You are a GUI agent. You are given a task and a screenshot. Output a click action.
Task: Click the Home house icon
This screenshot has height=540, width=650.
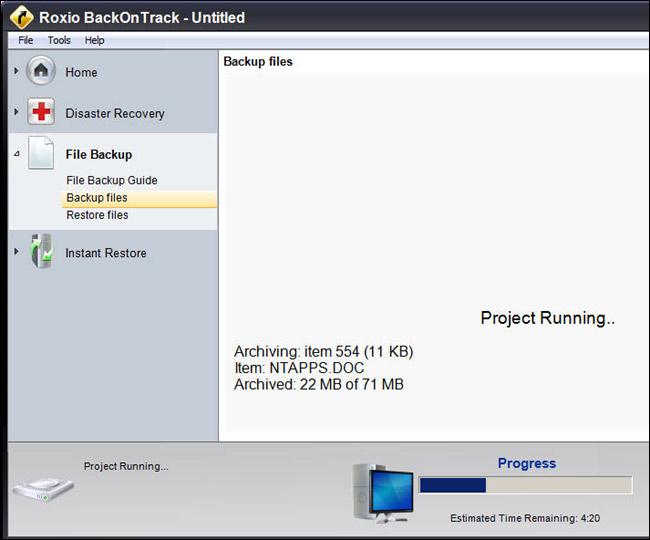pyautogui.click(x=41, y=71)
